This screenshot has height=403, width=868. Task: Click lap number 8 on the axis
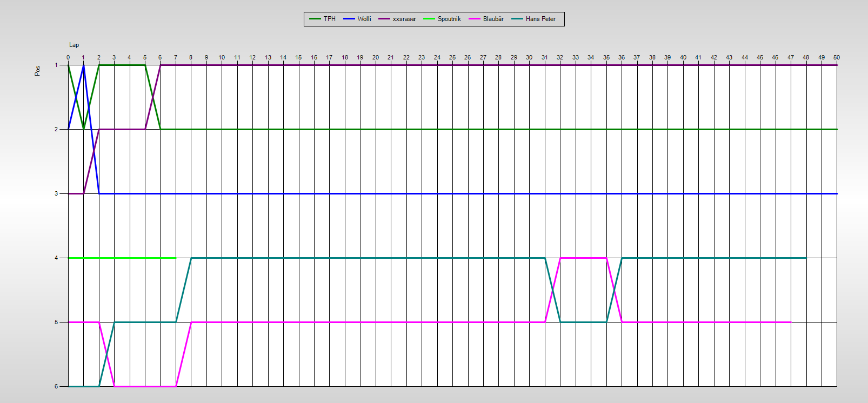click(x=191, y=57)
